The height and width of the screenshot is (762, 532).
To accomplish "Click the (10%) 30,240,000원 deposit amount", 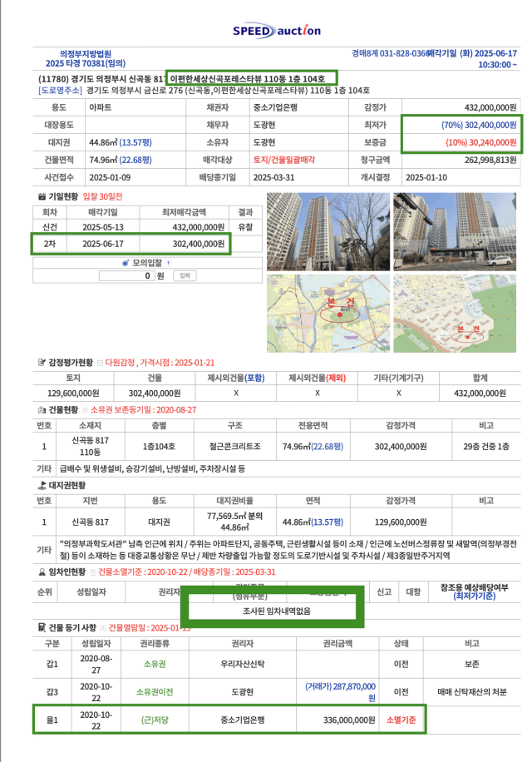I will pyautogui.click(x=480, y=142).
